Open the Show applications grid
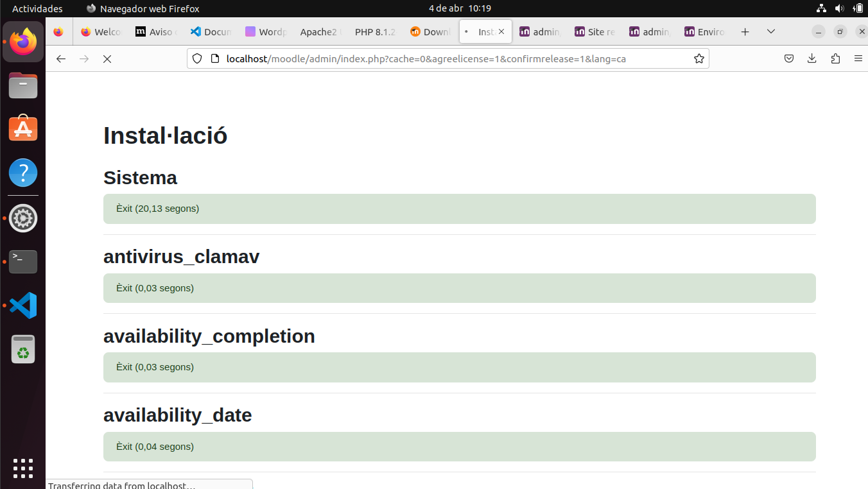Viewport: 868px width, 489px height. tap(22, 468)
